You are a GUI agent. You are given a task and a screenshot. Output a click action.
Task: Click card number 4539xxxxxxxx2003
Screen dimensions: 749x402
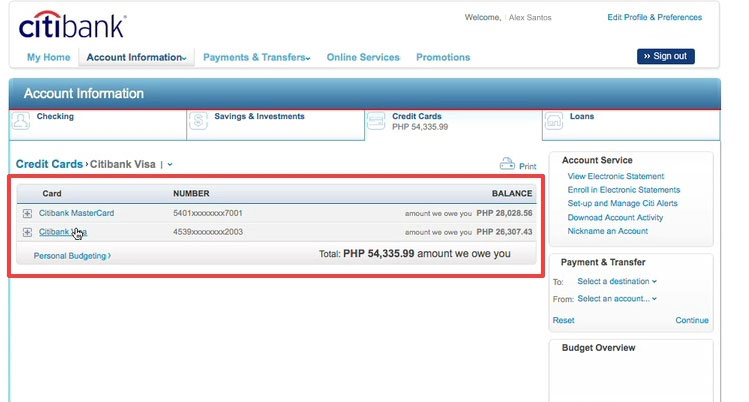[208, 232]
